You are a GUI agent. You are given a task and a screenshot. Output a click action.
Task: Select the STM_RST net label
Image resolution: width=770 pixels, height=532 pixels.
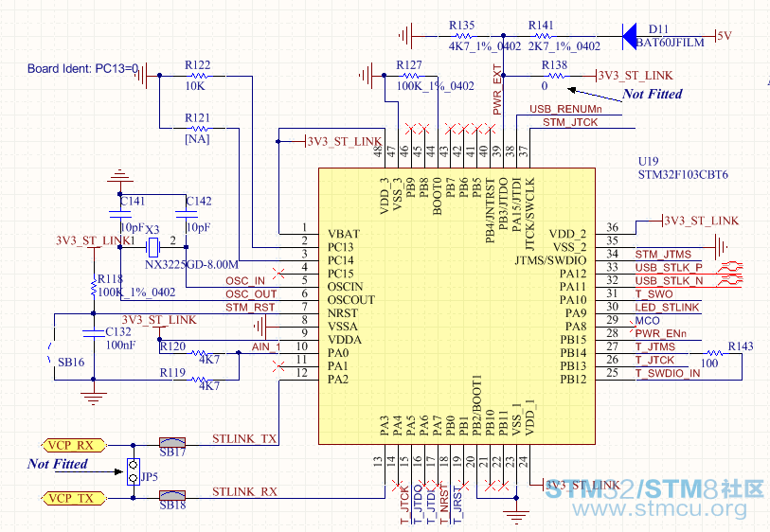point(250,308)
